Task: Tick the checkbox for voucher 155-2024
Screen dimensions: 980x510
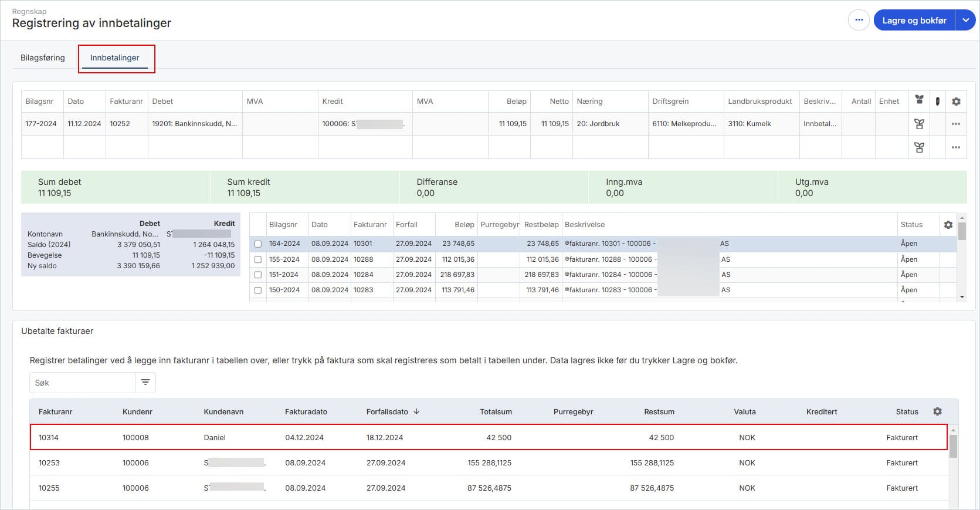Action: tap(257, 259)
